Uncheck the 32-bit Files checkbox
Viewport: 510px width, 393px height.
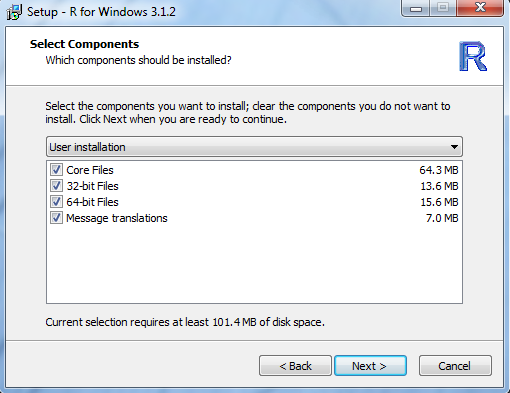(x=56, y=186)
